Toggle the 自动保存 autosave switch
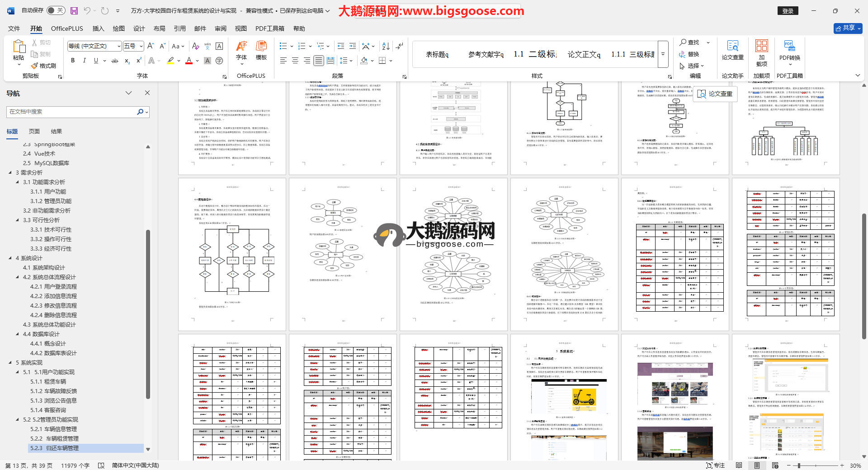 [56, 10]
